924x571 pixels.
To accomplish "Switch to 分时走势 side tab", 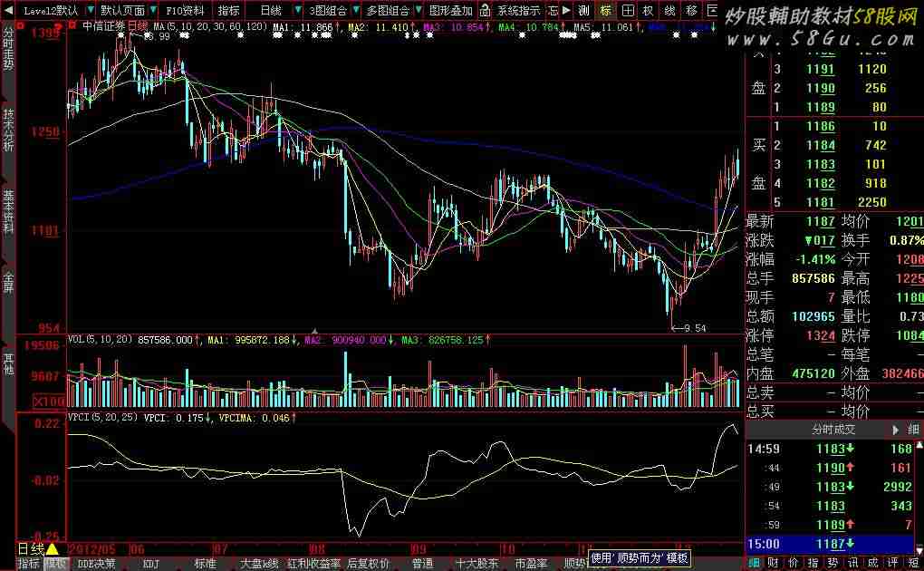I will [x=8, y=48].
